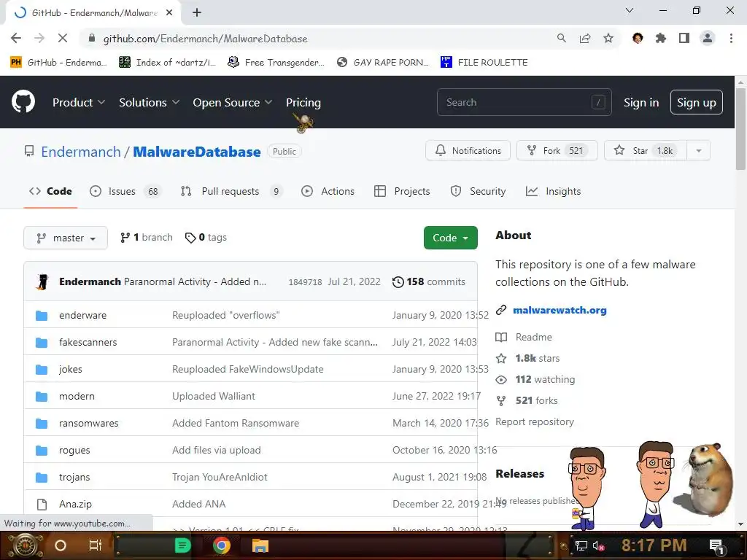Viewport: 747px width, 560px height.
Task: Go back to previous page
Action: click(x=16, y=38)
